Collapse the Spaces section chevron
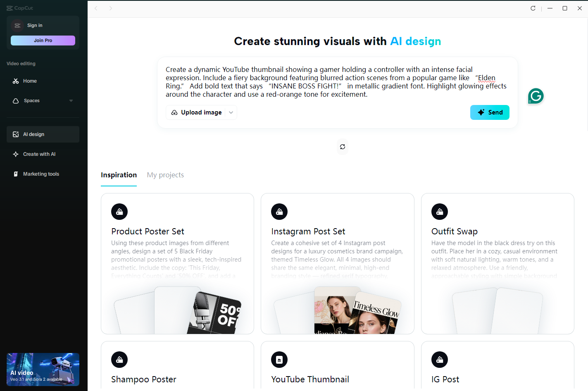The width and height of the screenshot is (588, 391). coord(71,100)
